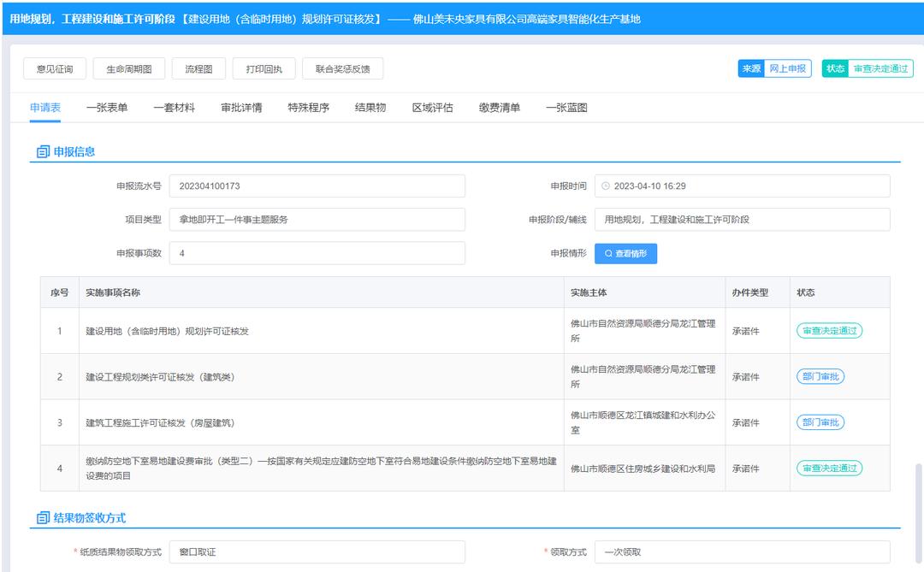Viewport: 924px width, 572px height.
Task: Show the 生命周期图 view
Action: click(128, 69)
